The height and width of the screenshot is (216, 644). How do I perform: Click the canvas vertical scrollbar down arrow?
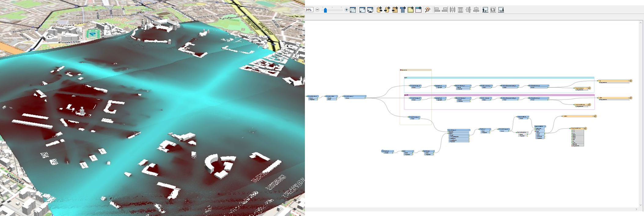pos(640,205)
